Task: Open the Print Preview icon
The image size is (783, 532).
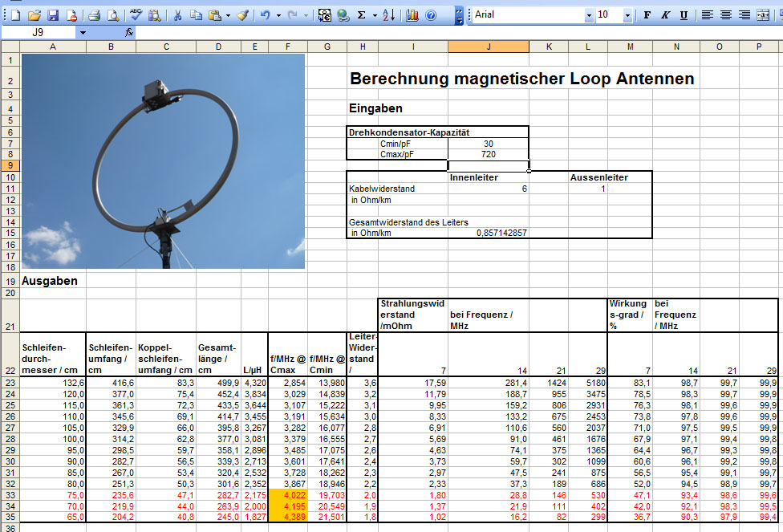Action: pos(112,15)
